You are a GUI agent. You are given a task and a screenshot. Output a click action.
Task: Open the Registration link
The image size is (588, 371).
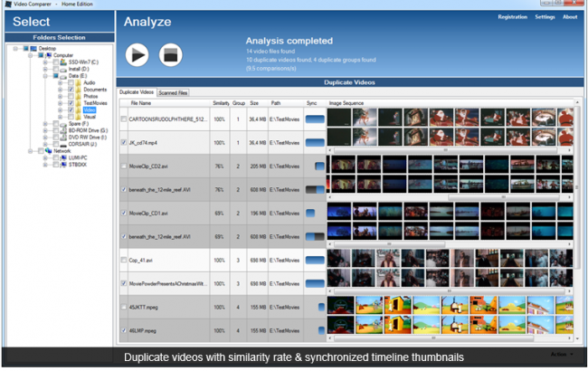click(x=513, y=17)
